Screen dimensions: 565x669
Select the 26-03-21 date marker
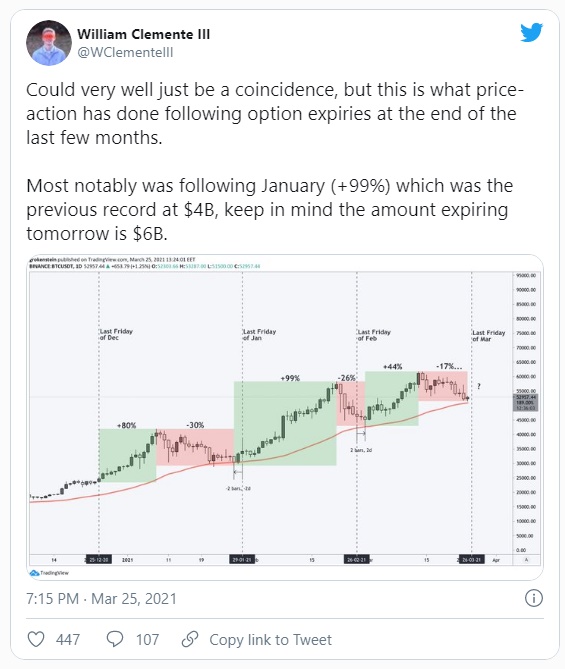pyautogui.click(x=472, y=559)
